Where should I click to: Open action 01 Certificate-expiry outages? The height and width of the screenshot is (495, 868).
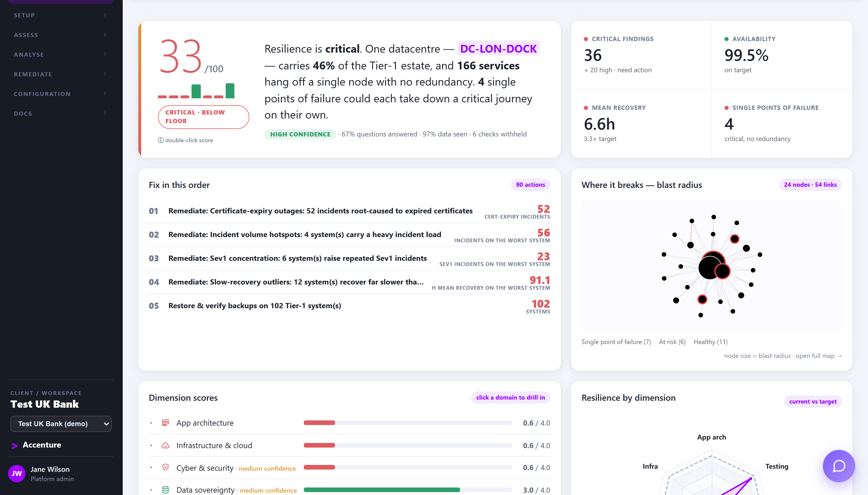click(349, 211)
